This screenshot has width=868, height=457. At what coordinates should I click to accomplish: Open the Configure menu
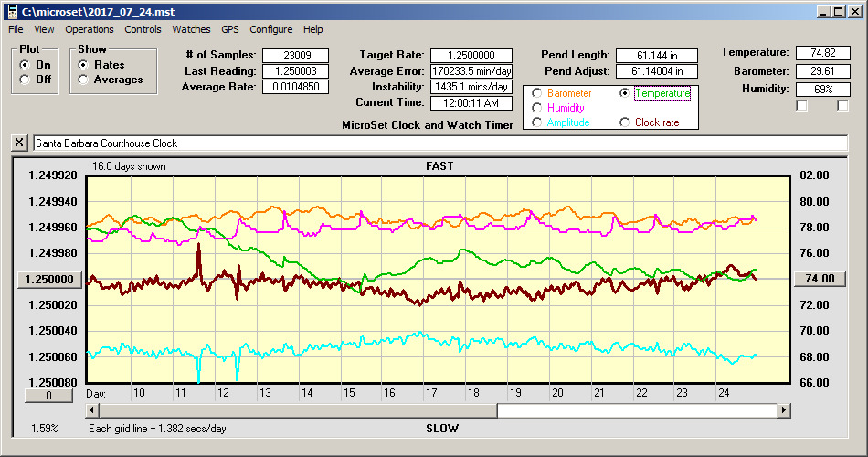point(270,29)
